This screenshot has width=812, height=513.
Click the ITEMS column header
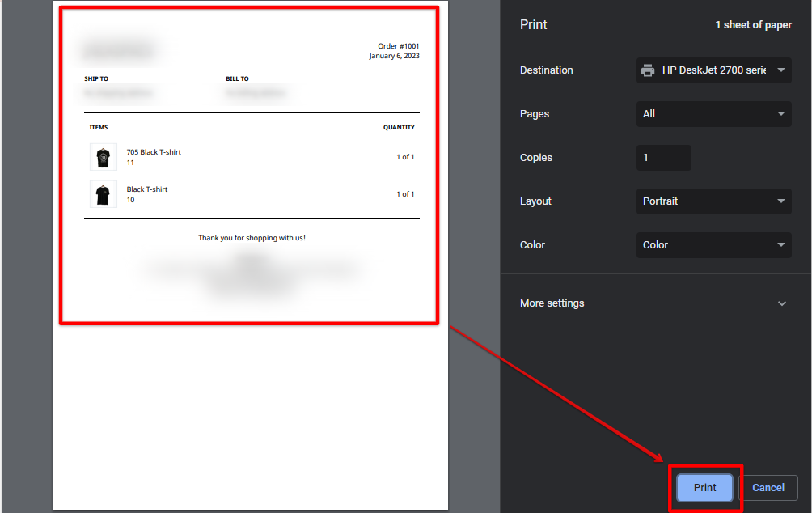(97, 127)
